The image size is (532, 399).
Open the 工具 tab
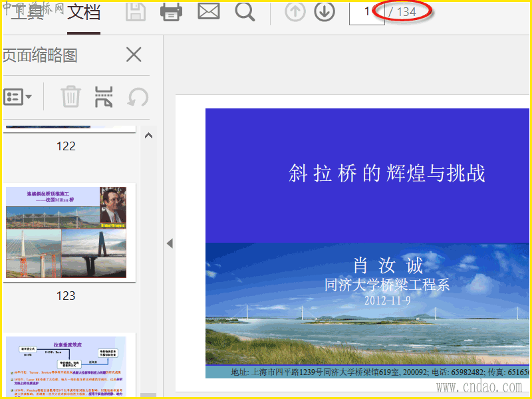click(27, 13)
